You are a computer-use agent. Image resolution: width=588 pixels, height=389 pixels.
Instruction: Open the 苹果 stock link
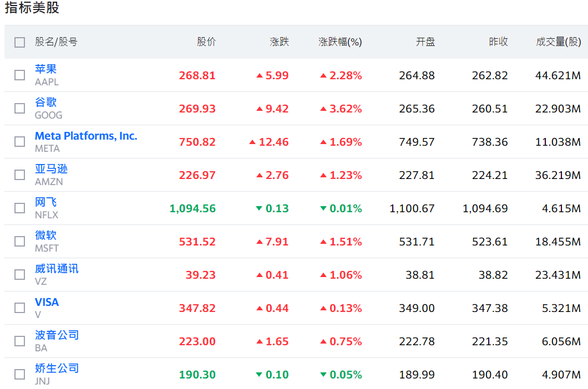(46, 69)
